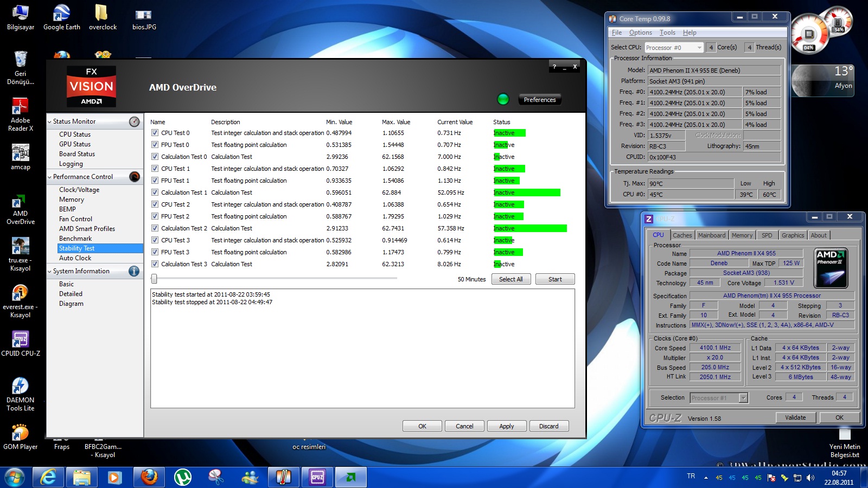The image size is (868, 488).
Task: Switch to AMD OverDrive taskbar button
Action: click(x=351, y=477)
